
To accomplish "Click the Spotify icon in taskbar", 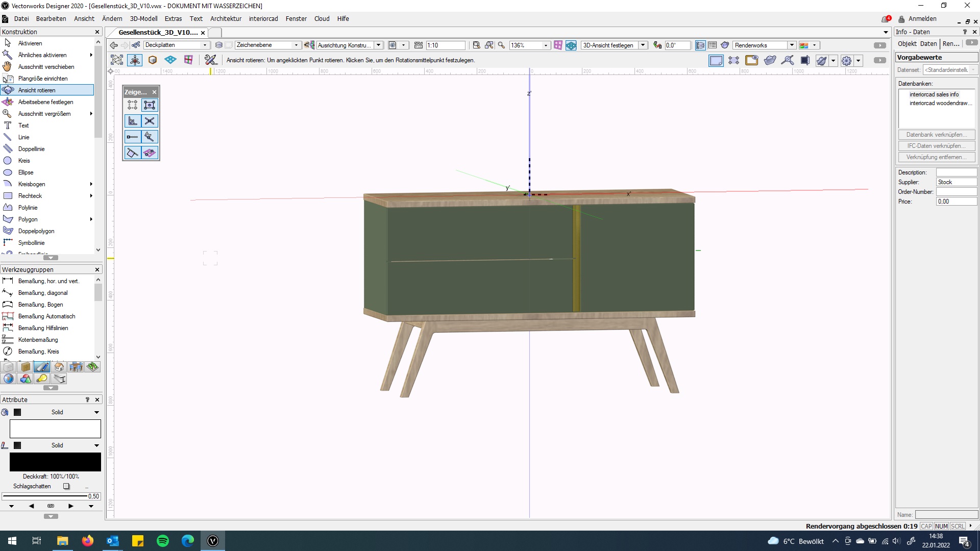I will [163, 541].
